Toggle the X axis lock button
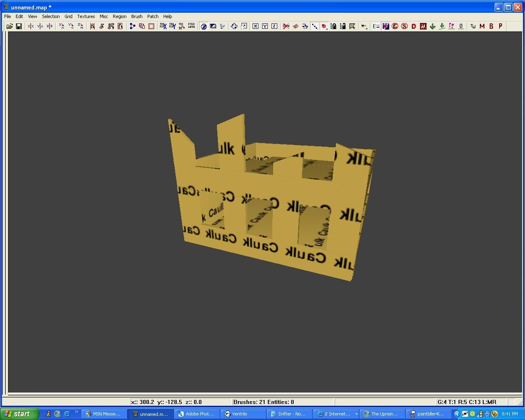The width and height of the screenshot is (525, 420). (256, 26)
